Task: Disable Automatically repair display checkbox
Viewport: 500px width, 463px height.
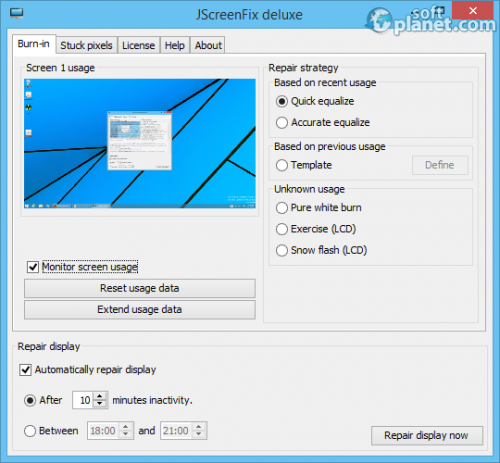Action: [26, 370]
